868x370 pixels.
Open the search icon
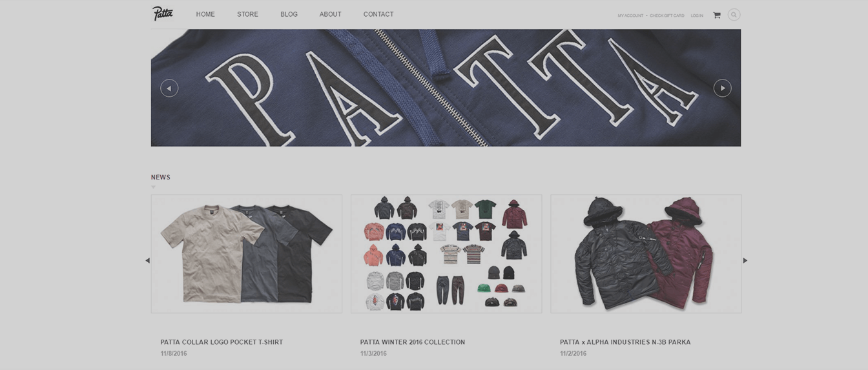point(734,15)
